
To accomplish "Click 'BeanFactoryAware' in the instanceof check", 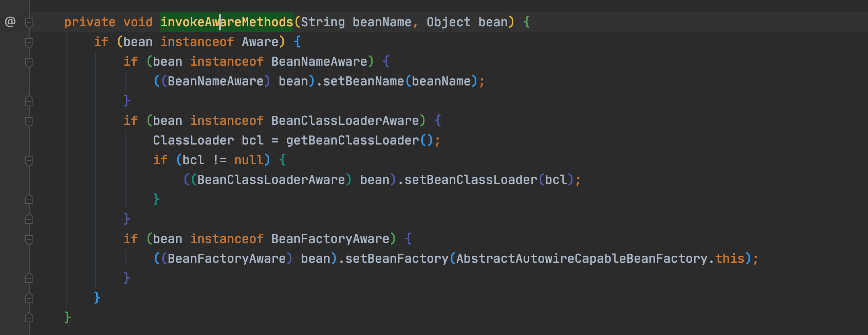I will [330, 239].
